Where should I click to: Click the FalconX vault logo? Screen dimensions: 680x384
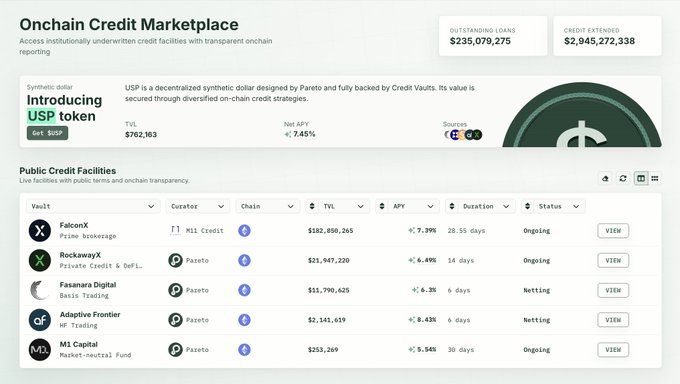tap(40, 230)
